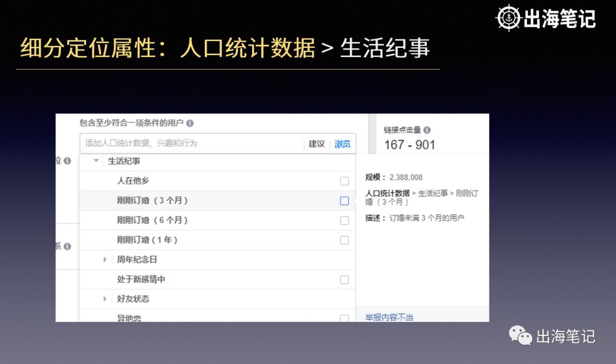The image size is (616, 364).
Task: Collapse the 生活纪事 category
Action: [x=96, y=161]
